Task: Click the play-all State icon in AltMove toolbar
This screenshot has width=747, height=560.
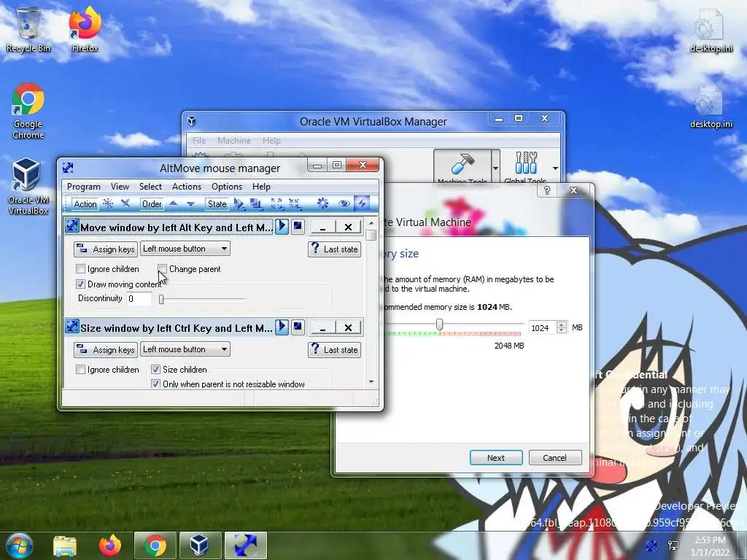Action: coord(239,204)
